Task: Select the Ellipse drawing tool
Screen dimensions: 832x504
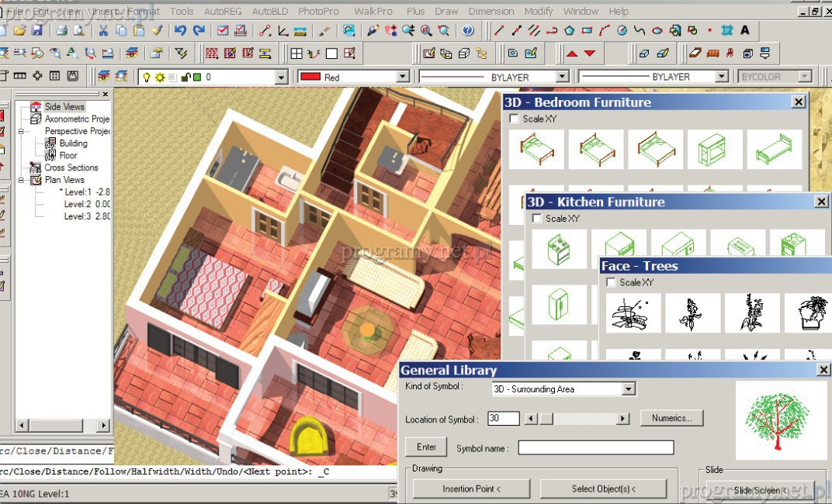Action: [x=657, y=31]
